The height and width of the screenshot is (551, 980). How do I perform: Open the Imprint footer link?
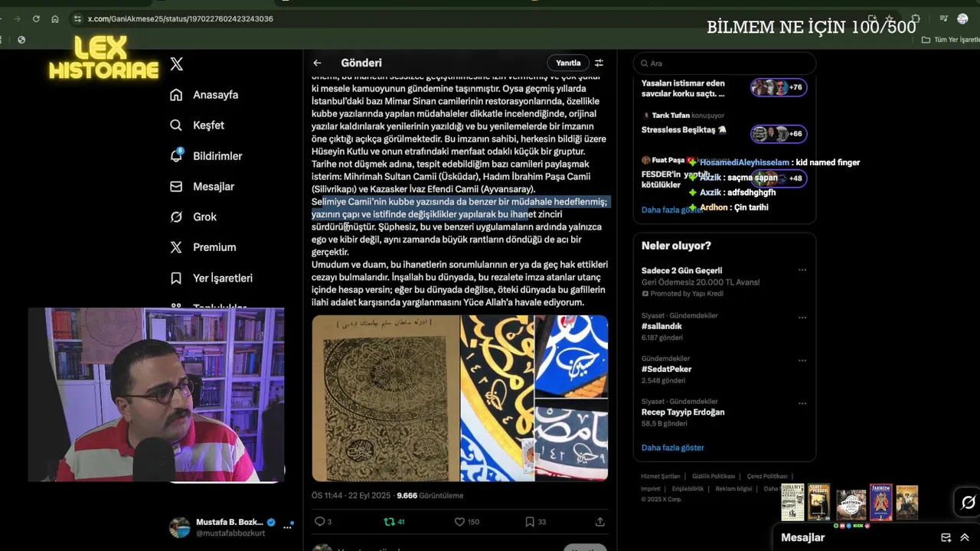(651, 488)
